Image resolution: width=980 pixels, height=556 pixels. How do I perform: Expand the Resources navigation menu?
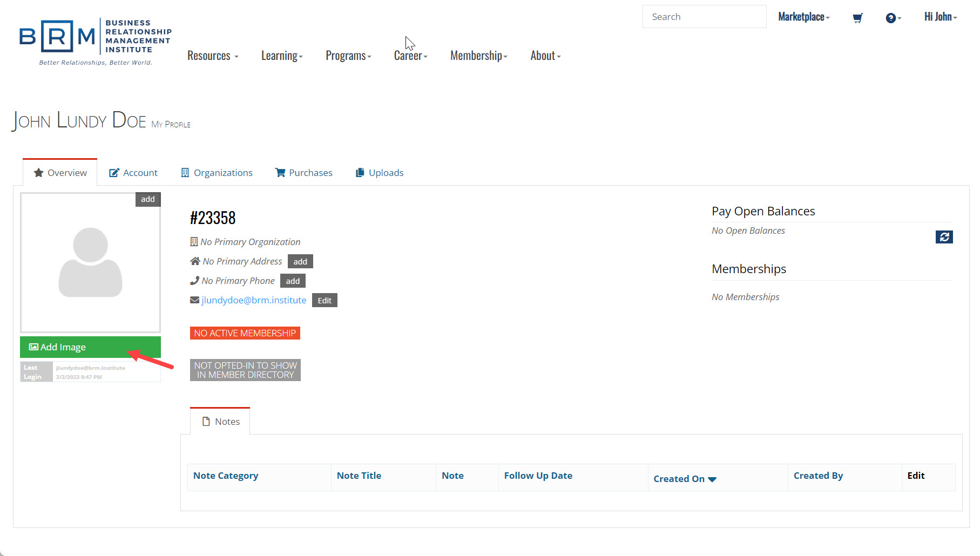coord(213,56)
